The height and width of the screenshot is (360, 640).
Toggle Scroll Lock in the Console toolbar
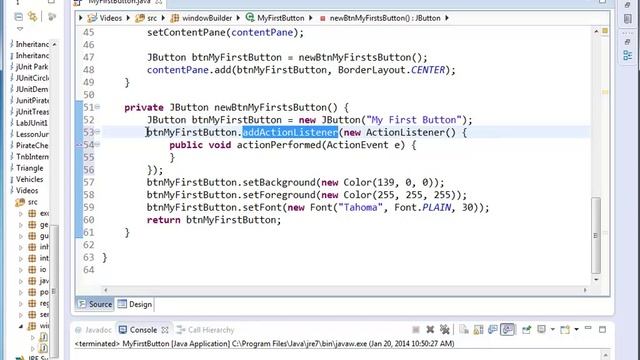pyautogui.click(x=478, y=329)
